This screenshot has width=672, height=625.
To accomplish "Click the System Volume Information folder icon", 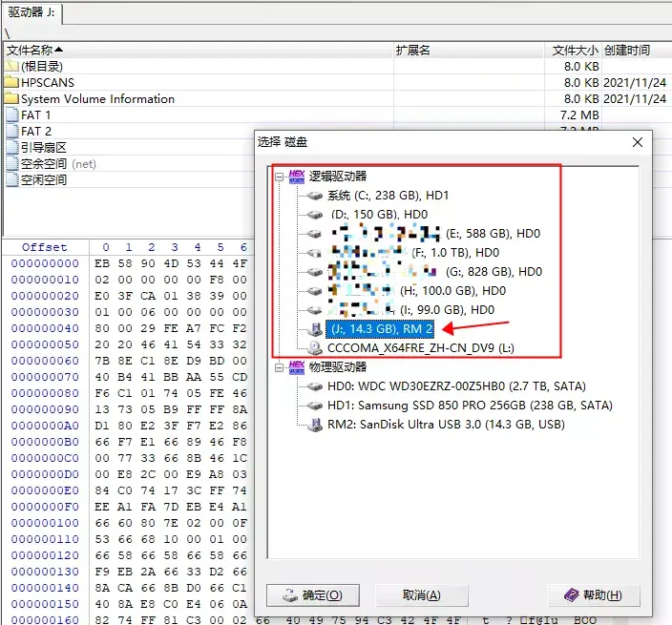I will pos(12,98).
